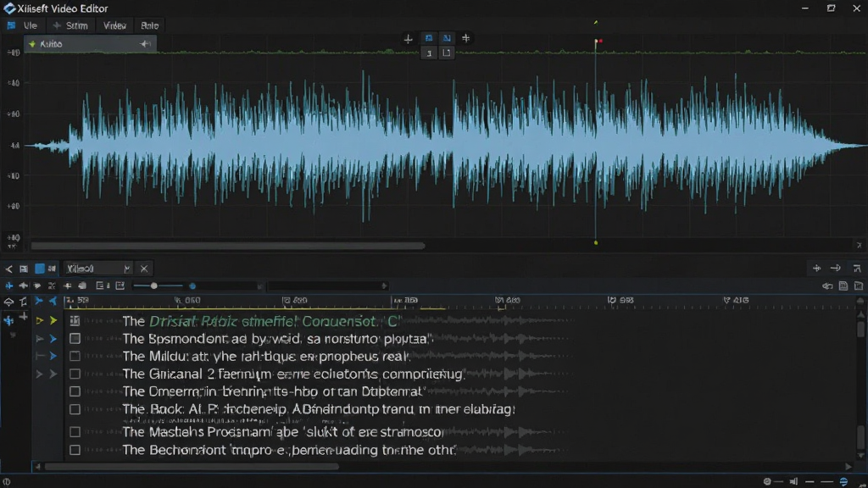Click the save disk icon at right toolbar
868x488 pixels.
[x=843, y=286]
